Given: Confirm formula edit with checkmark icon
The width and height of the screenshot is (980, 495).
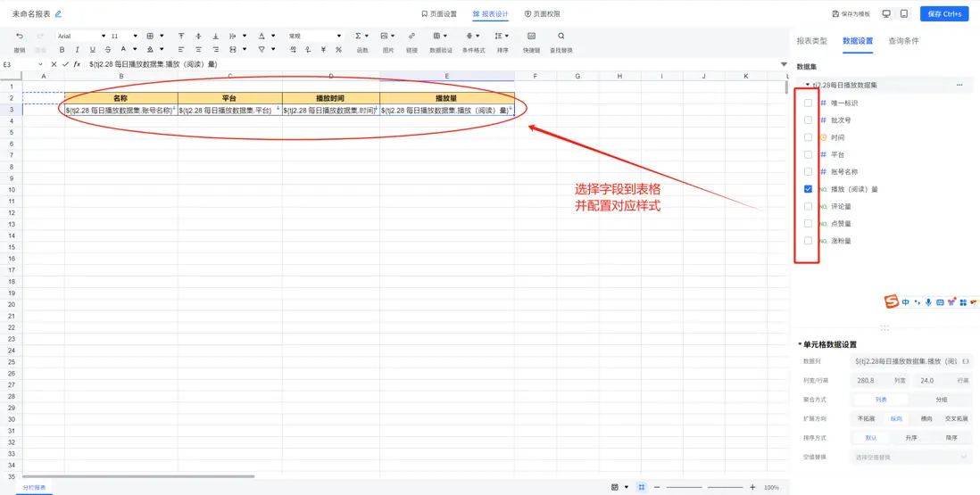Looking at the screenshot, I should click(65, 63).
